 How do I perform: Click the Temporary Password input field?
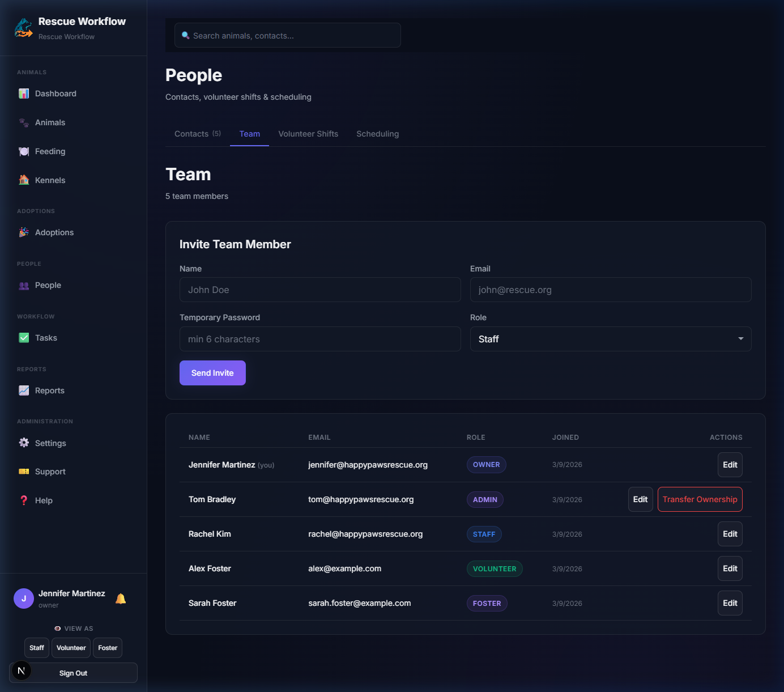(320, 339)
